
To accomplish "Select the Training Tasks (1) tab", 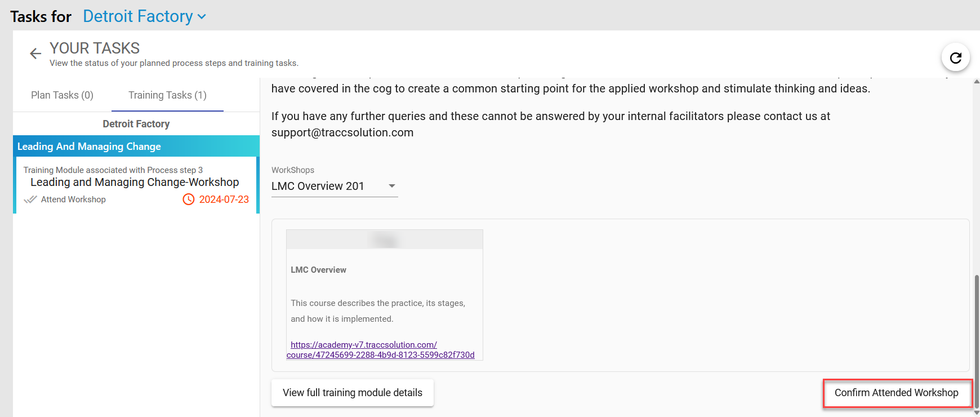I will click(x=167, y=95).
